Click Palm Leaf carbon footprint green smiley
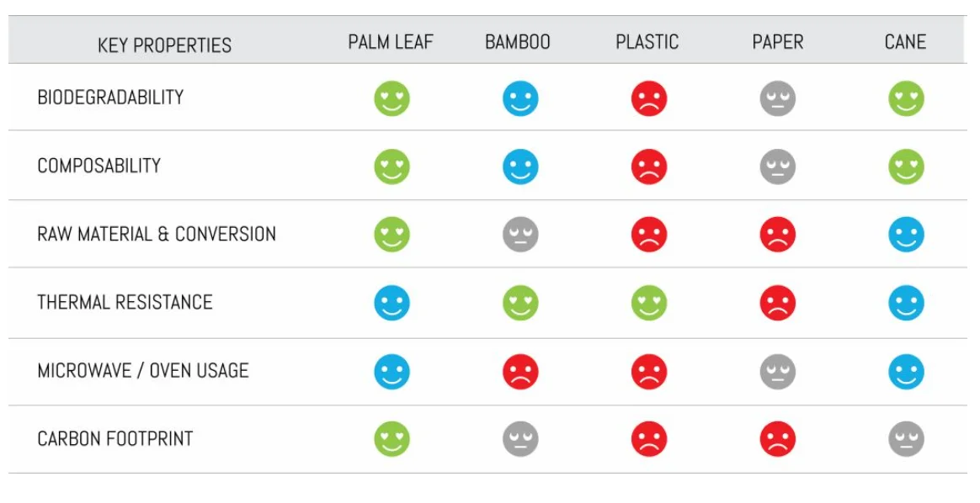980x503 pixels. click(391, 439)
